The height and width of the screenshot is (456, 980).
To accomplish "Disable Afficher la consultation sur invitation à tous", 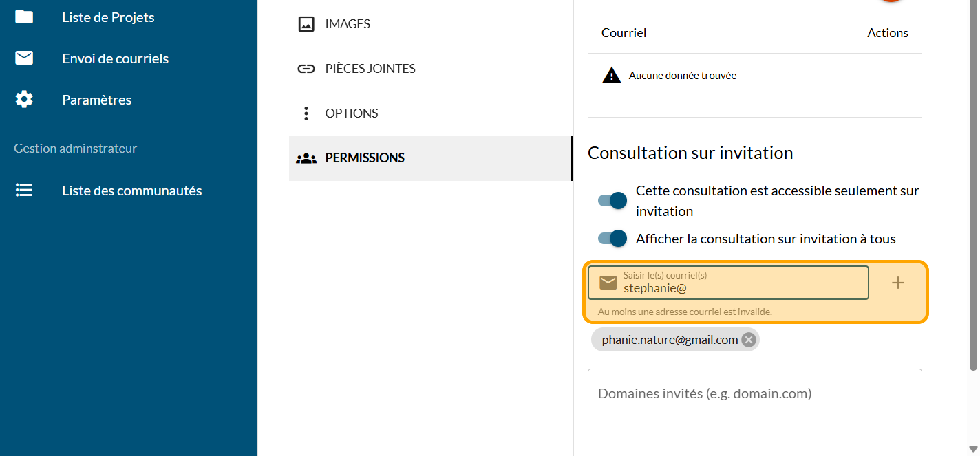I will pyautogui.click(x=612, y=239).
